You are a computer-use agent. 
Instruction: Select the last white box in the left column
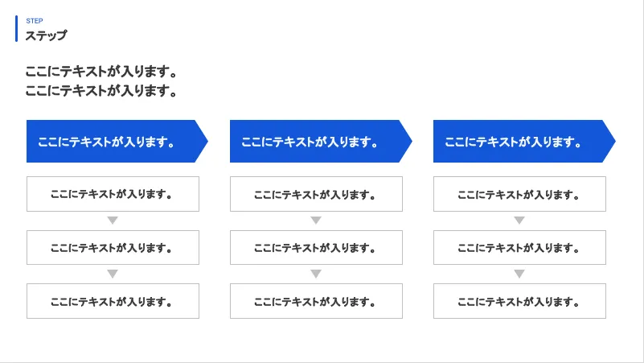tap(113, 301)
